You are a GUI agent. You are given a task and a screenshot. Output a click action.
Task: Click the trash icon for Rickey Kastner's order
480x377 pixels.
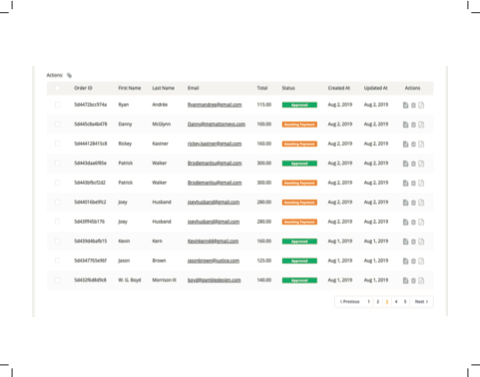coord(413,144)
